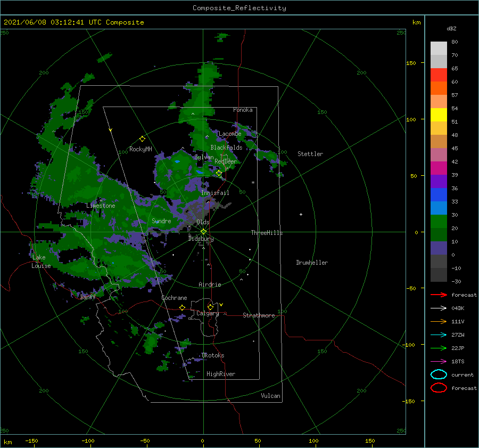Select the purple swatch near 39 dBZ
Viewport: 479px width, 448px height.
tap(439, 181)
